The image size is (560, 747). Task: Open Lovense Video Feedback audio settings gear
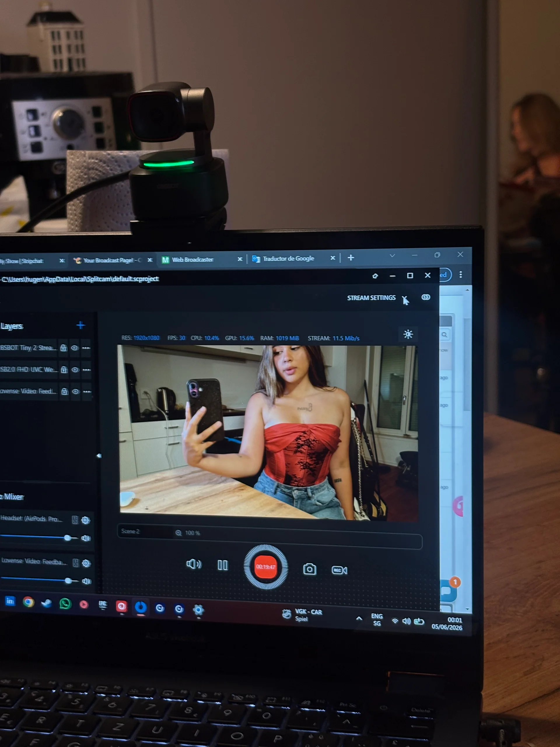[86, 563]
